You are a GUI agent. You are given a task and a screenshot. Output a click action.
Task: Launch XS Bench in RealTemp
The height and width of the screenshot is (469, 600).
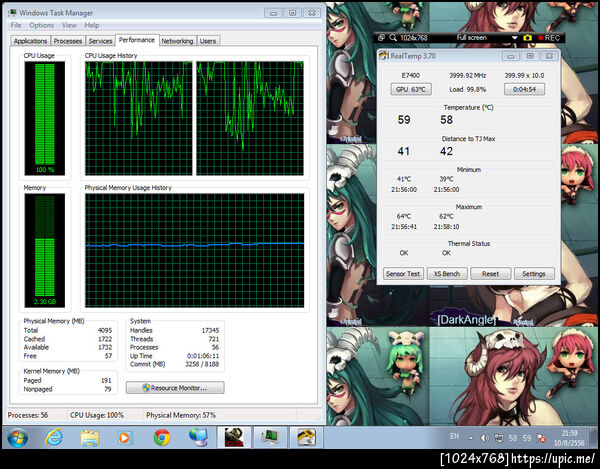click(x=447, y=274)
